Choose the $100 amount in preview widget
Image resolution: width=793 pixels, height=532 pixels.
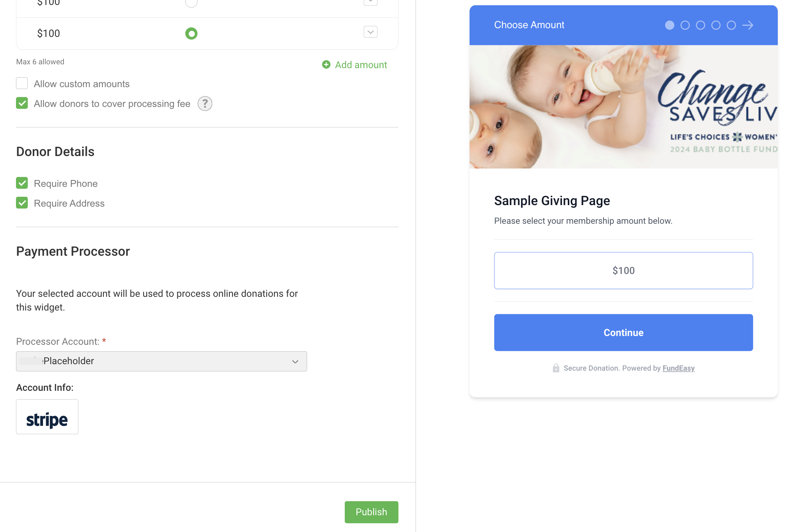tap(623, 271)
